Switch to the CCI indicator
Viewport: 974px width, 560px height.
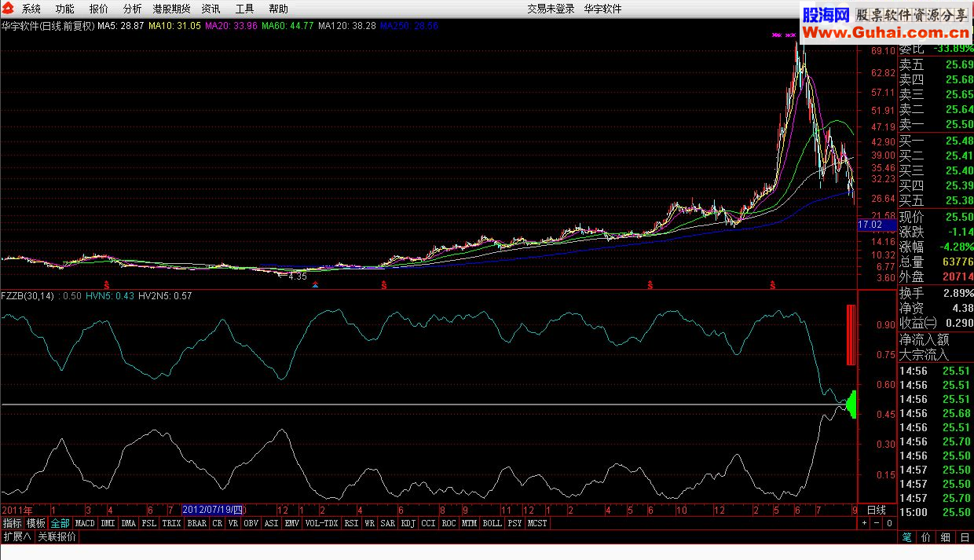(x=428, y=523)
